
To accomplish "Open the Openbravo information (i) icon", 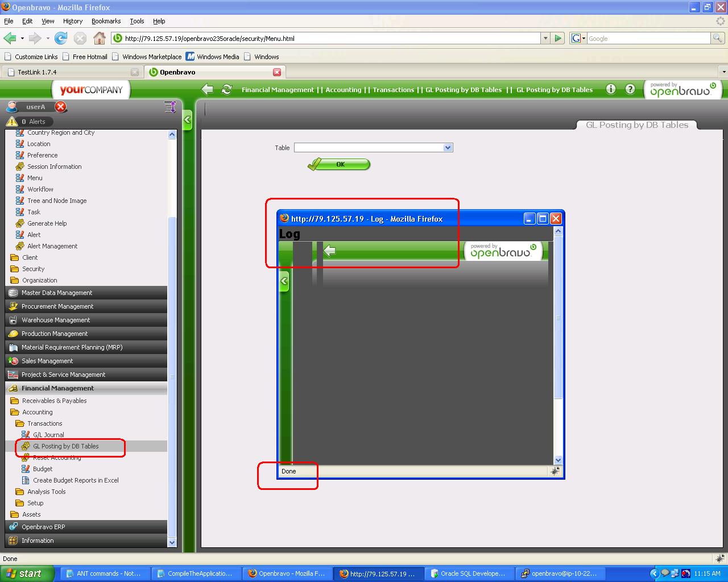I will click(611, 89).
